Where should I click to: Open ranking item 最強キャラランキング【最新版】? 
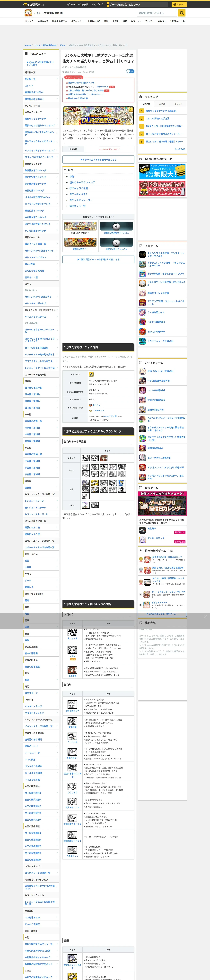[x=161, y=111]
